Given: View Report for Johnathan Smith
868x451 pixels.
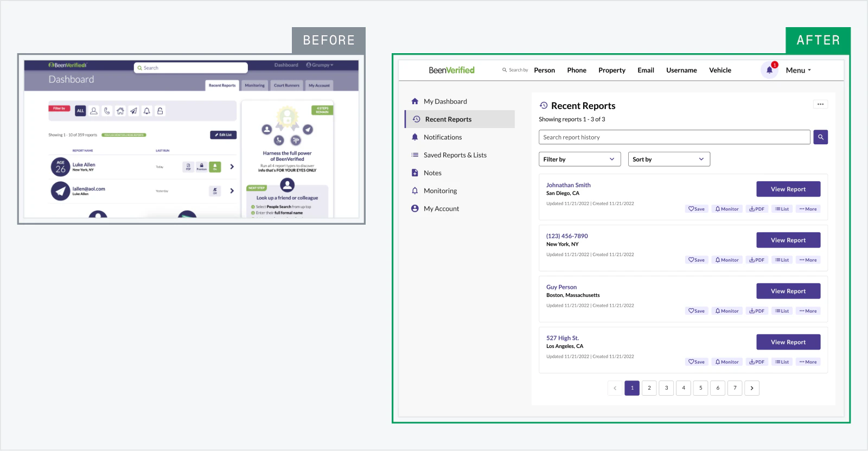Looking at the screenshot, I should [x=788, y=189].
